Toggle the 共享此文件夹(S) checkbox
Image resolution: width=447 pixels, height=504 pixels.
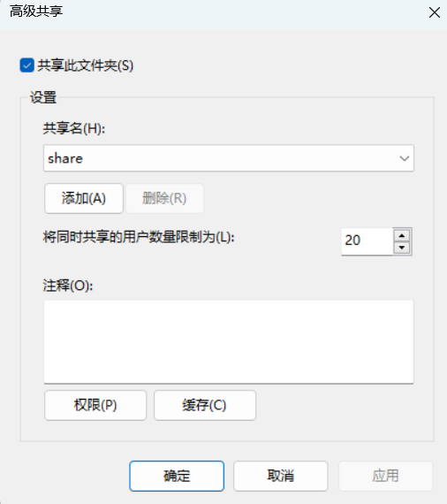(27, 65)
